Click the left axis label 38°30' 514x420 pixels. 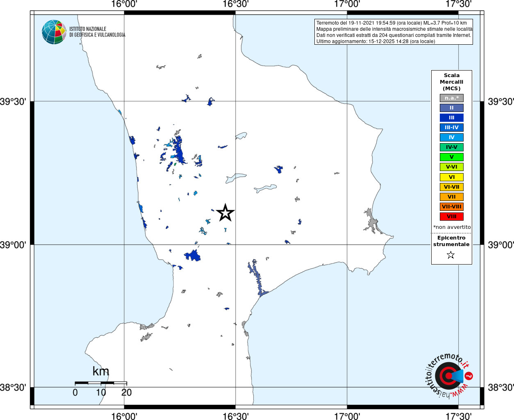tap(13, 388)
